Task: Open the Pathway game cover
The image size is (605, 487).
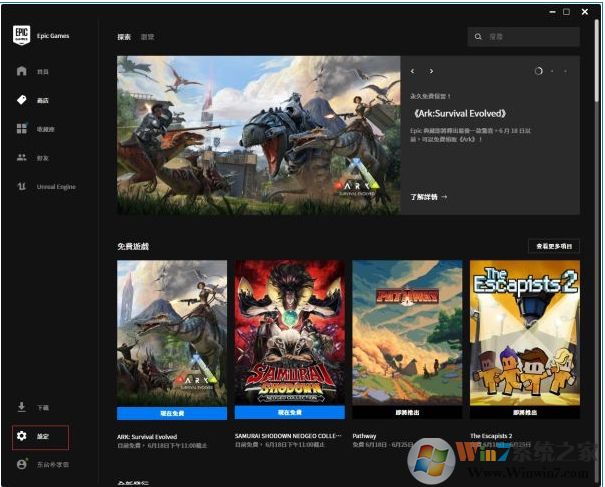Action: point(407,333)
